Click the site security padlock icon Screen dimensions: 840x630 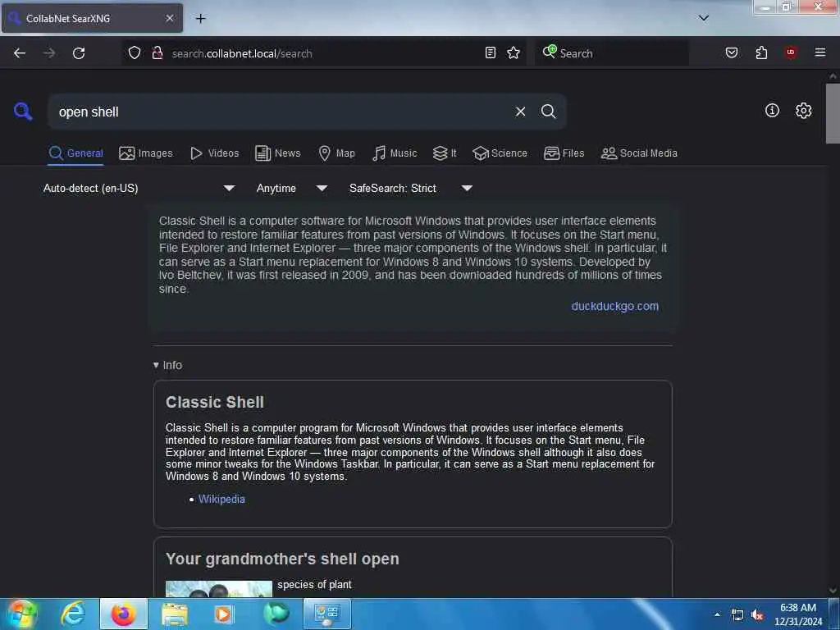tap(157, 52)
